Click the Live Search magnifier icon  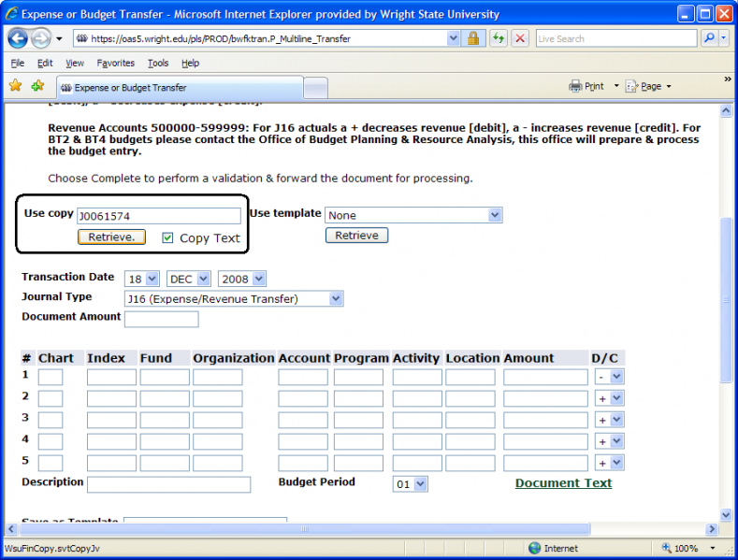click(x=709, y=38)
